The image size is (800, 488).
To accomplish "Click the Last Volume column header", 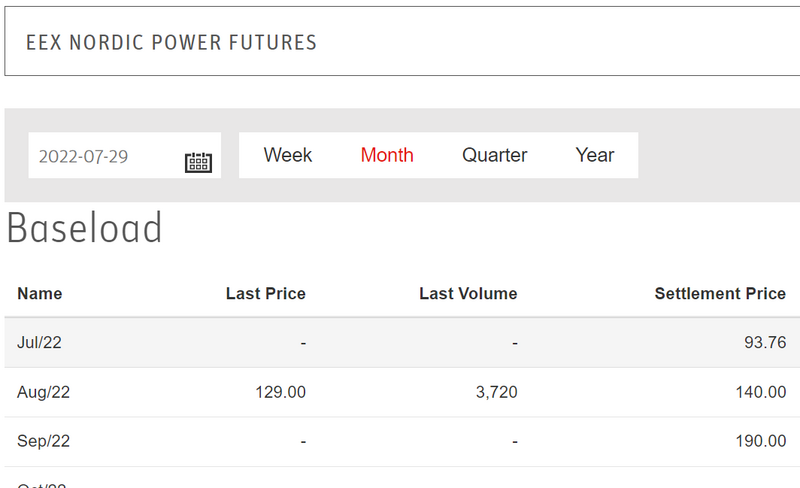I will pyautogui.click(x=468, y=293).
